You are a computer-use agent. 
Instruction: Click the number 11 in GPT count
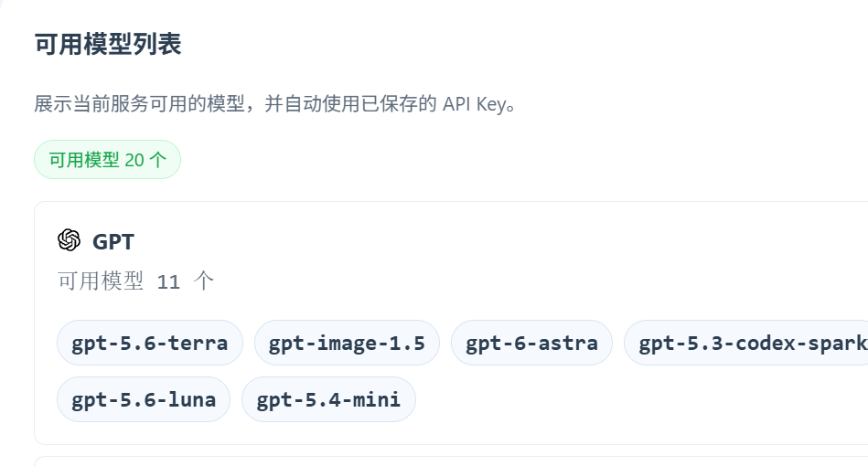click(x=168, y=282)
